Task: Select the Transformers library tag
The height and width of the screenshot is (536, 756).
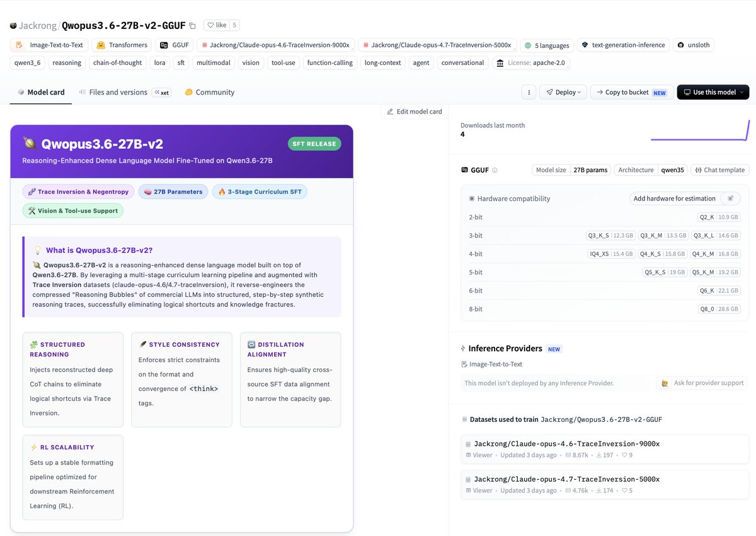Action: pyautogui.click(x=122, y=45)
